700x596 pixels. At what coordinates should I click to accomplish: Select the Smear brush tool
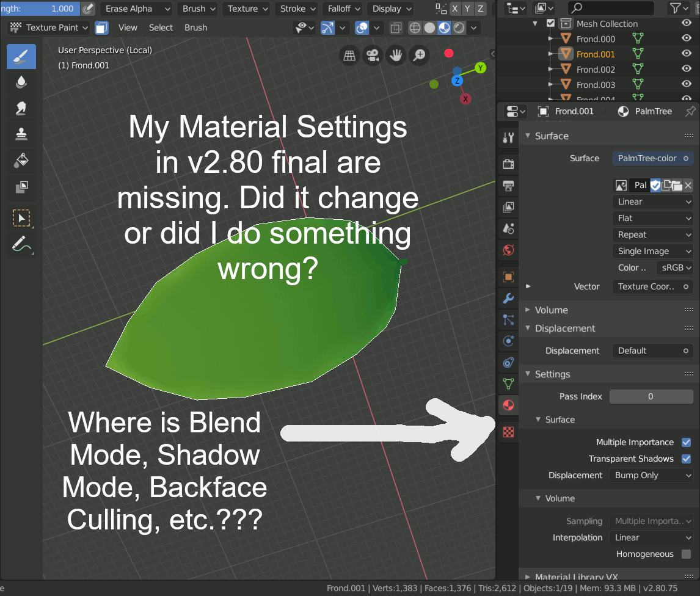tap(21, 108)
